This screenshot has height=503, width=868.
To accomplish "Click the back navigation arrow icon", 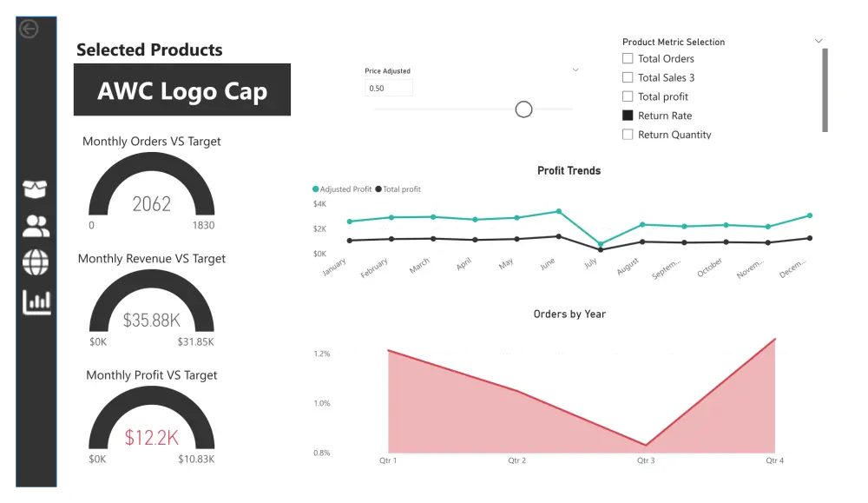I will [31, 28].
